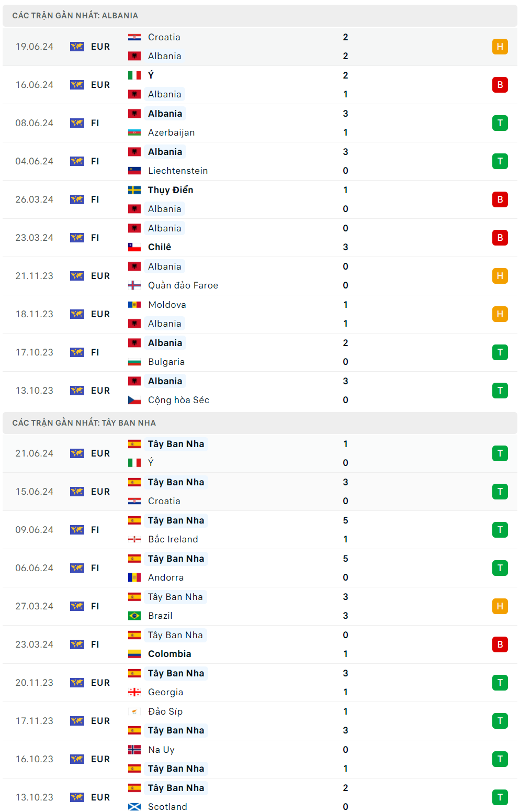Select the Georgia team name
The width and height of the screenshot is (520, 812).
(165, 692)
